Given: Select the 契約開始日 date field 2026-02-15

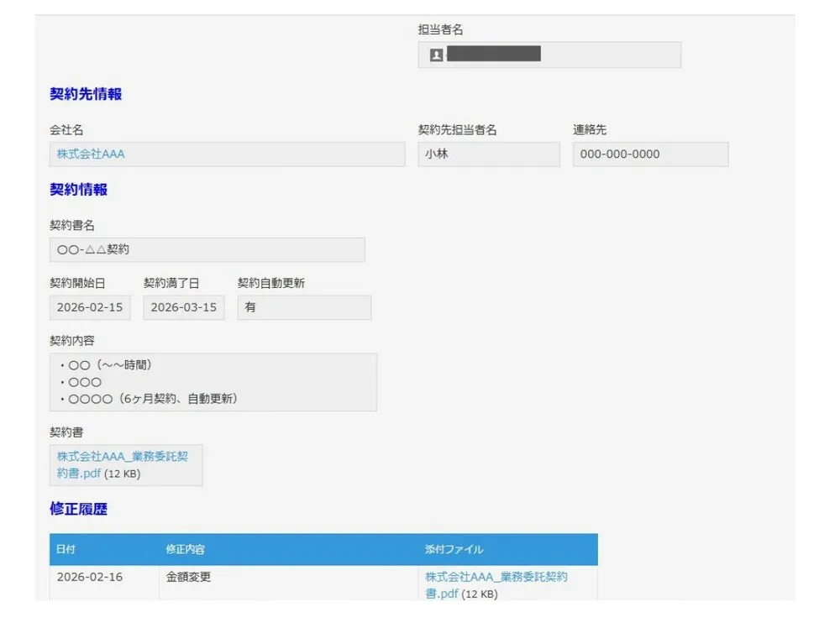Looking at the screenshot, I should tap(90, 307).
